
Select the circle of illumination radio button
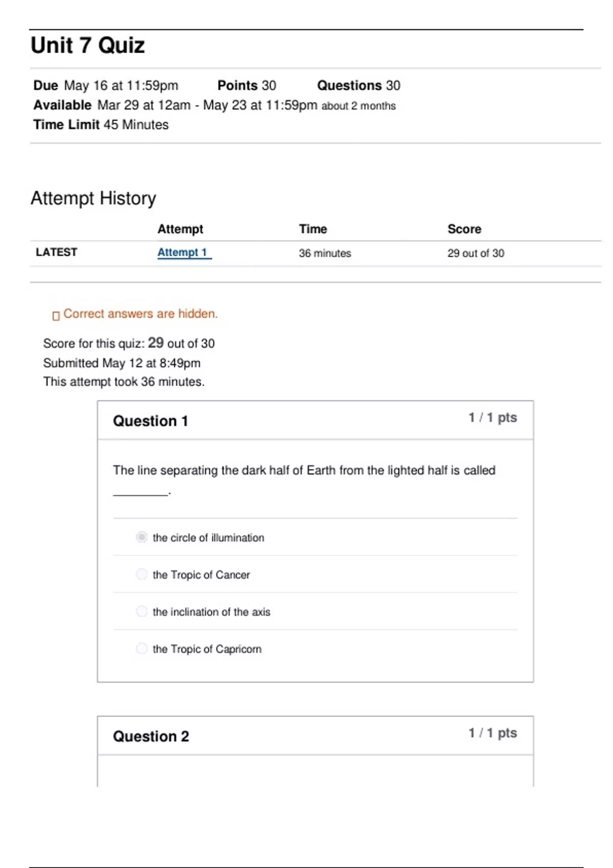(x=142, y=537)
